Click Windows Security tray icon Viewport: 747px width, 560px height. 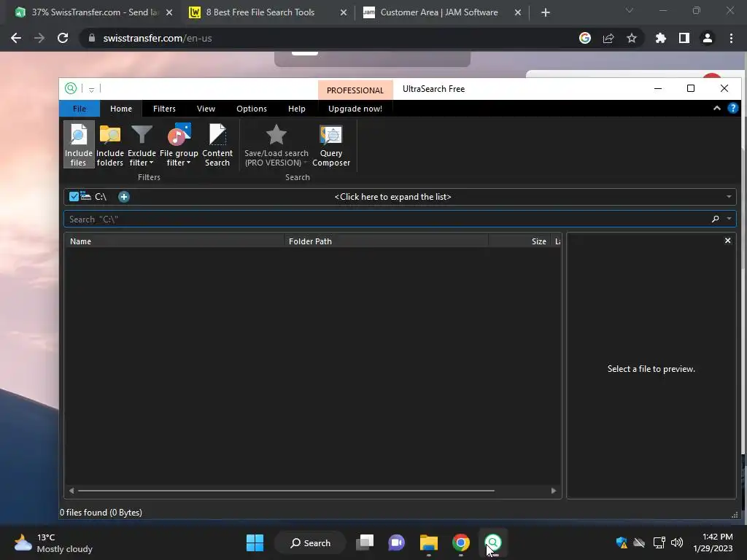pos(622,542)
